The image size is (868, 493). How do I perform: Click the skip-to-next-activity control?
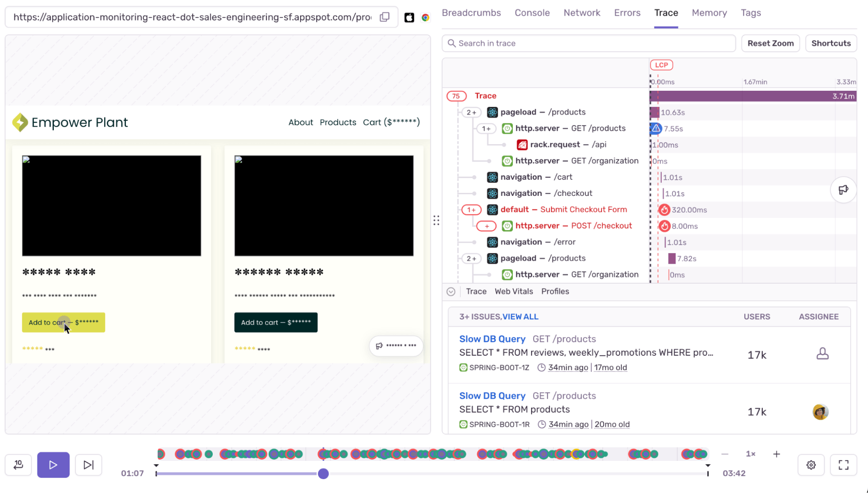(88, 464)
